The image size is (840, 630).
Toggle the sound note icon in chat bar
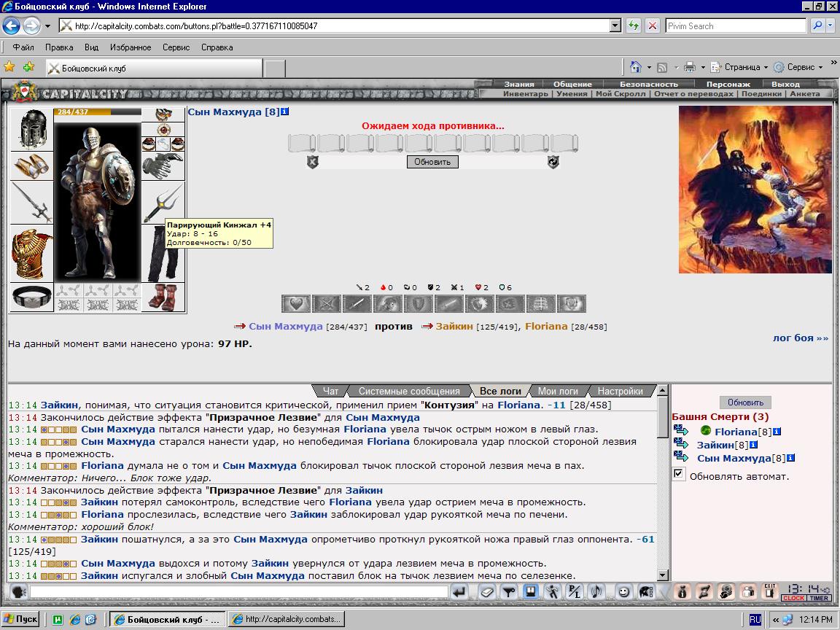[x=596, y=592]
